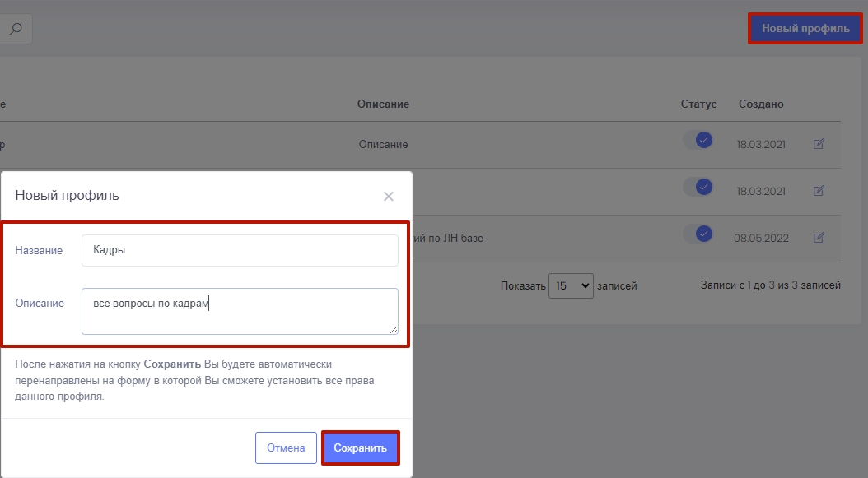Focus the Описание textarea in the dialog
Viewport: 868px width, 478px height.
[x=240, y=311]
